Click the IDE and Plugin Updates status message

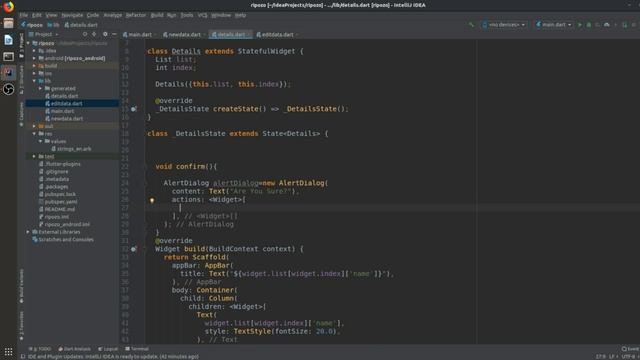[113, 357]
